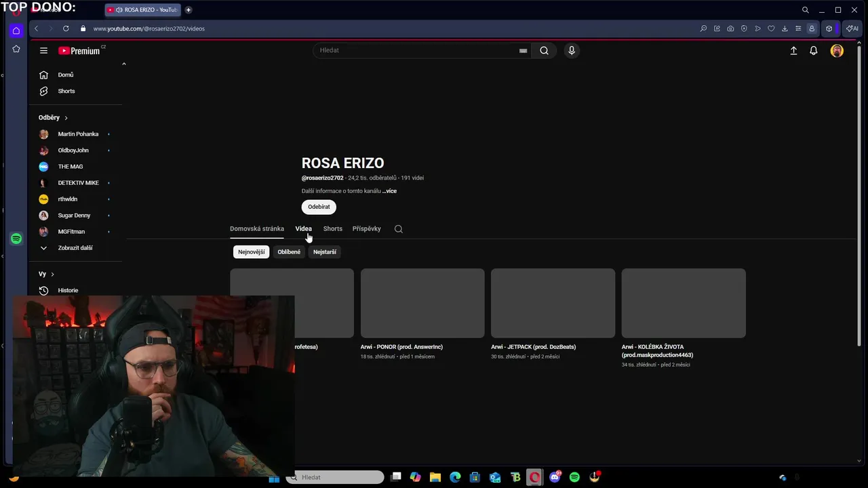Open OldboyJohn subscription
The height and width of the screenshot is (488, 868).
click(x=75, y=150)
